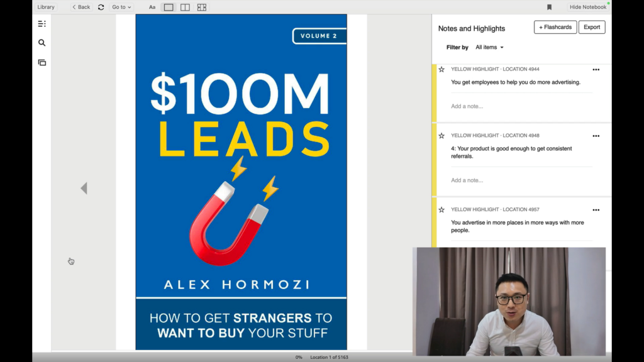
Task: Return to Library
Action: [x=45, y=7]
